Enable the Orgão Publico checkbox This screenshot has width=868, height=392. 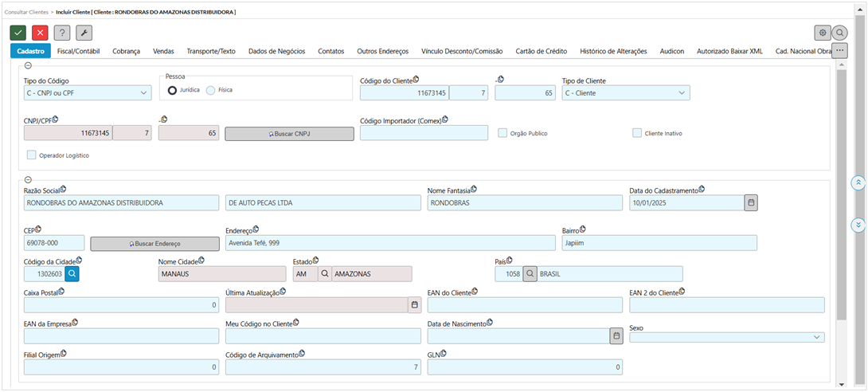tap(502, 133)
